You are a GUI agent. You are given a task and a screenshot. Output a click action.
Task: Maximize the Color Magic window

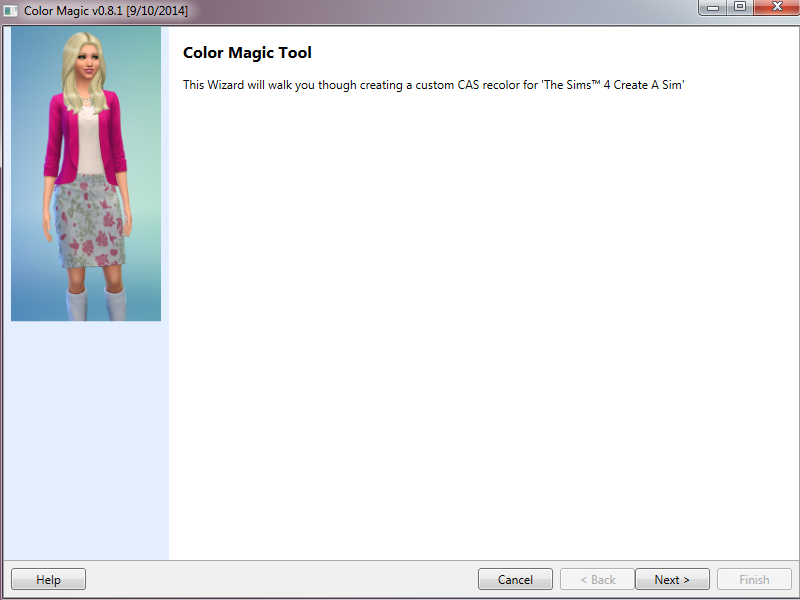point(740,7)
